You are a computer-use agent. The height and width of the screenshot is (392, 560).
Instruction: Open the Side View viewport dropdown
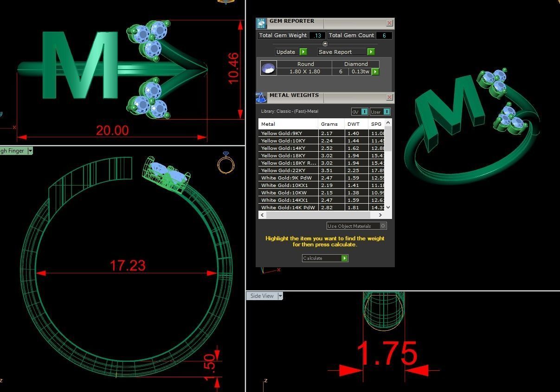pyautogui.click(x=280, y=296)
